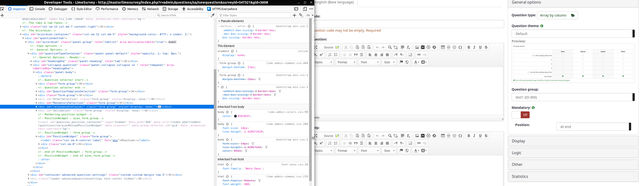The width and height of the screenshot is (644, 186).
Task: Open the Network tab in DevTools
Action: 151,9
